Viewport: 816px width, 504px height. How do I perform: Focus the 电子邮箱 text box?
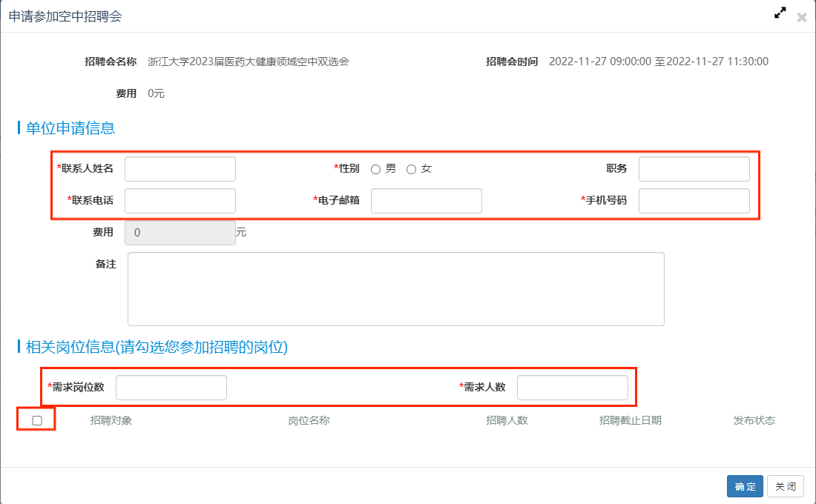[426, 201]
